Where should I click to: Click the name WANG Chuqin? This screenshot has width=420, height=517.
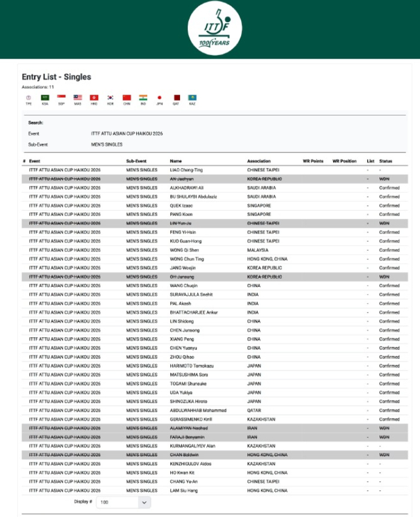(184, 286)
